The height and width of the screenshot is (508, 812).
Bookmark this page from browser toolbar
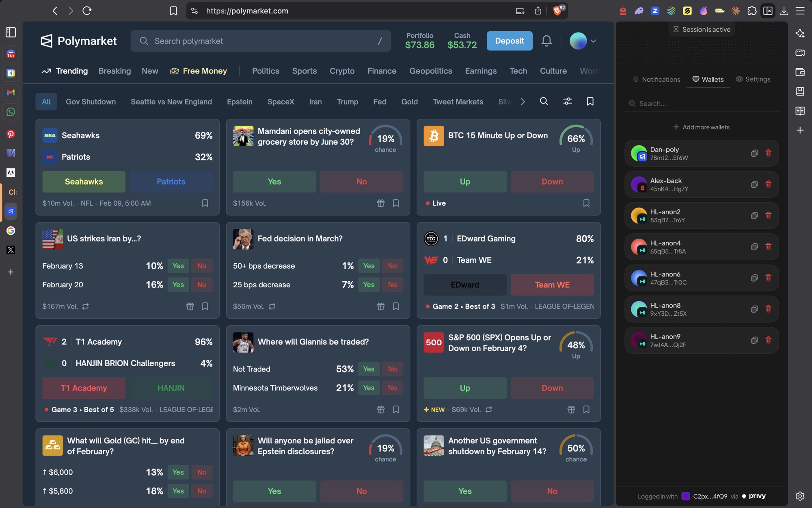(x=173, y=11)
